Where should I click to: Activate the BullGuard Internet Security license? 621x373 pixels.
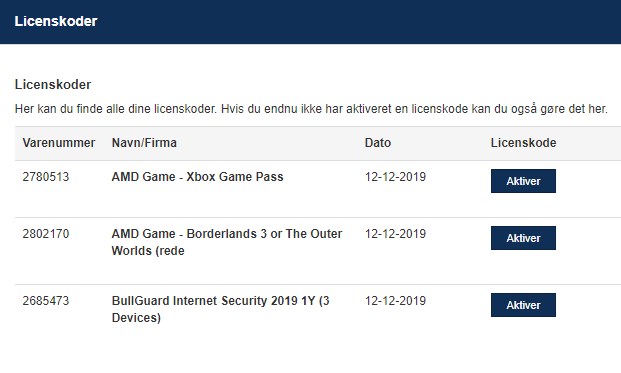click(523, 305)
